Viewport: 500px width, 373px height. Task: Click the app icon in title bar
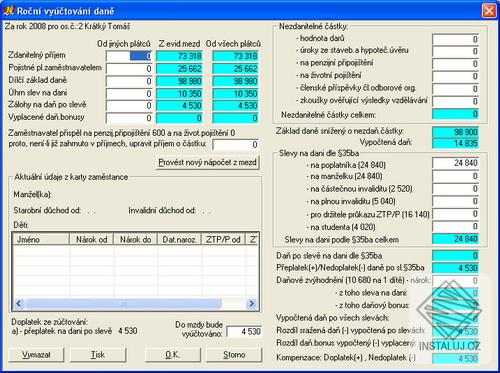pos(8,11)
